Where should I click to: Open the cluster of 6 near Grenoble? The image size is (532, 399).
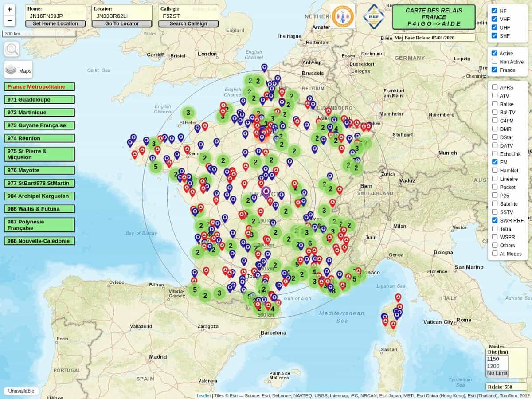click(309, 243)
